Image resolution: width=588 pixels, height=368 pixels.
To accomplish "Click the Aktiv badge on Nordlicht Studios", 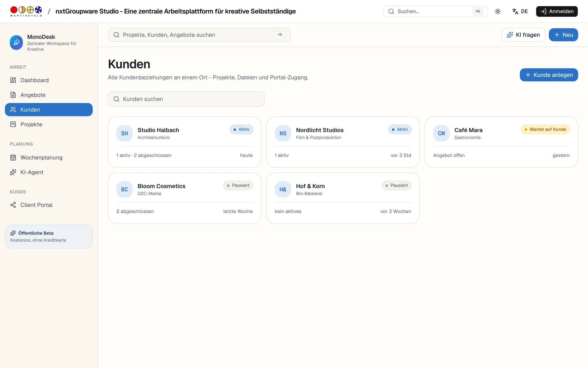I will (400, 129).
